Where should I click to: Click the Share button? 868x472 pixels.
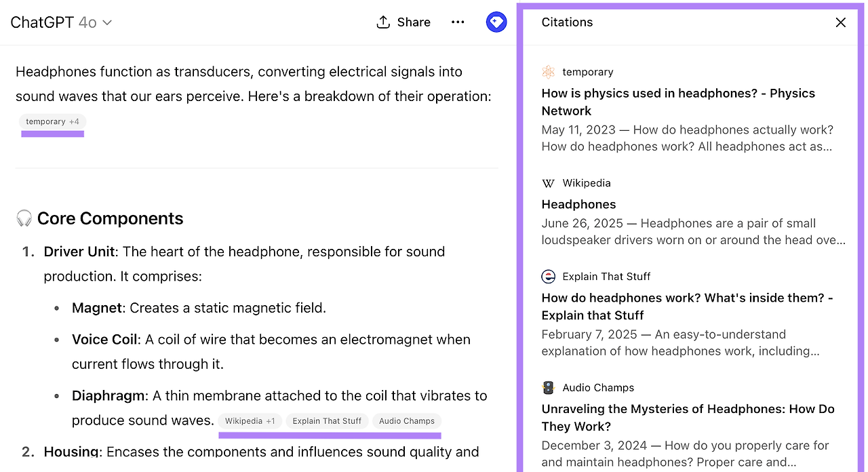tap(403, 22)
